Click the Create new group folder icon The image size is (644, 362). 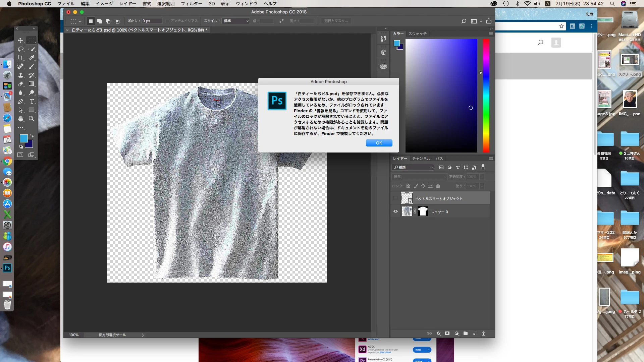coord(466,334)
